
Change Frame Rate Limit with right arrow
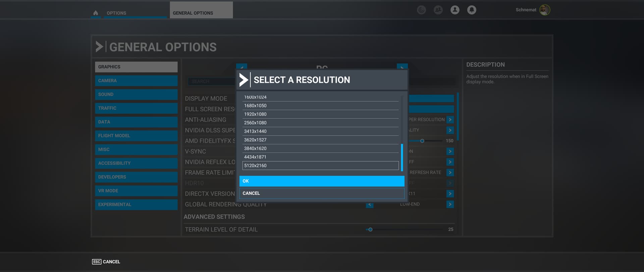450,173
